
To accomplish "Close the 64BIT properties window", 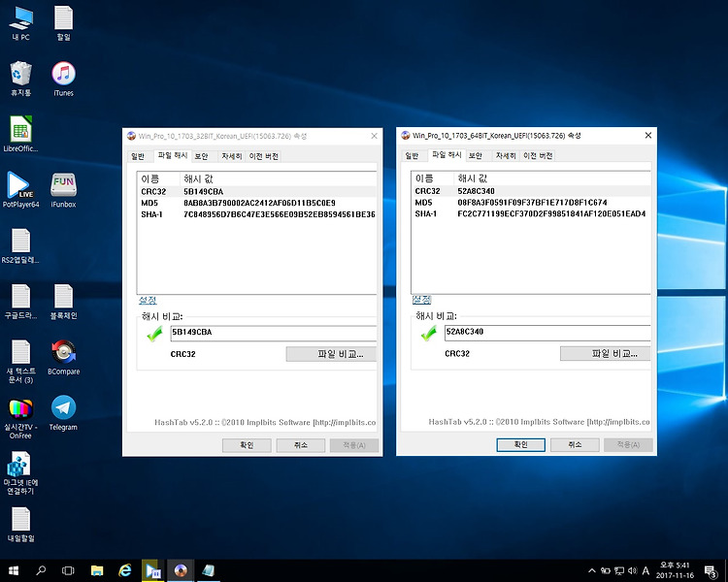I will [x=648, y=135].
